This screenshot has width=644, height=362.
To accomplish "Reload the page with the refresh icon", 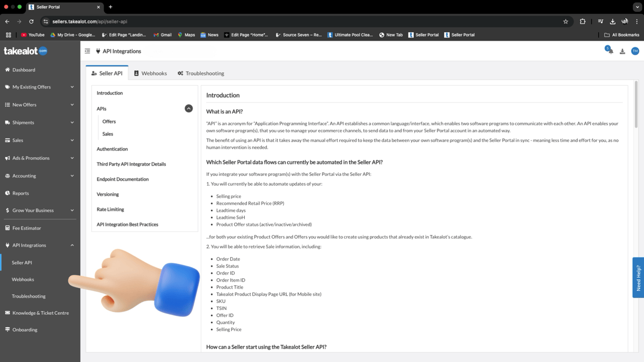I will coord(31,21).
